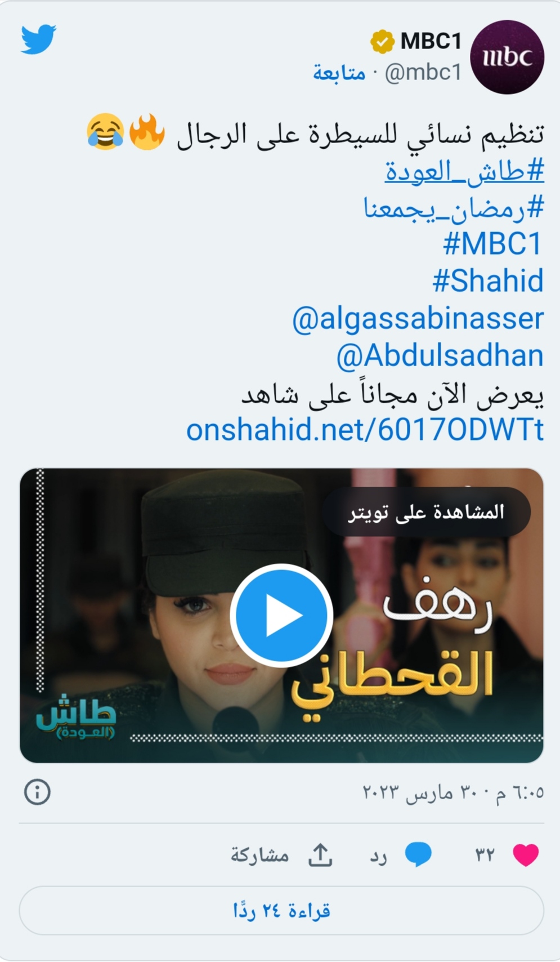Click the tweet timestamp date

tap(454, 792)
